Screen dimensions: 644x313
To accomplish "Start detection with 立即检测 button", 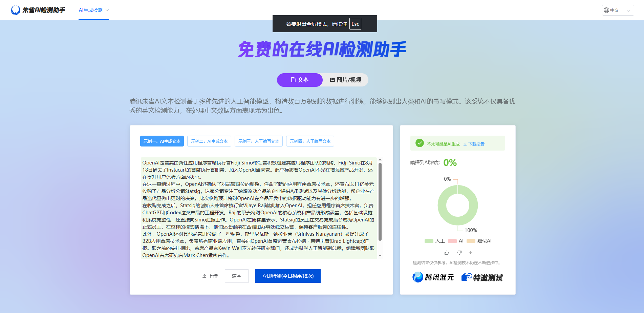I will (x=288, y=276).
